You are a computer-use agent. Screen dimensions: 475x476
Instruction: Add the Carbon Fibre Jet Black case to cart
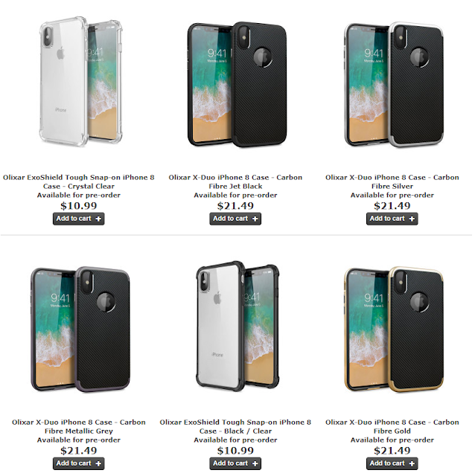pyautogui.click(x=235, y=219)
